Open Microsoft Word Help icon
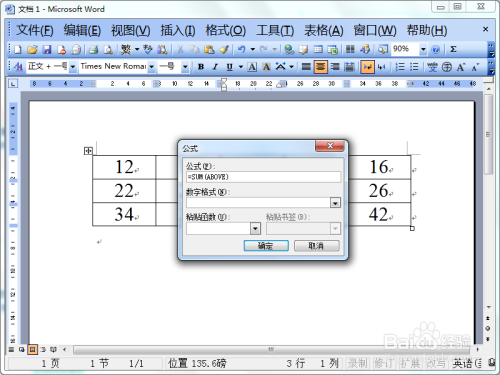500x375 pixels. pyautogui.click(x=436, y=50)
